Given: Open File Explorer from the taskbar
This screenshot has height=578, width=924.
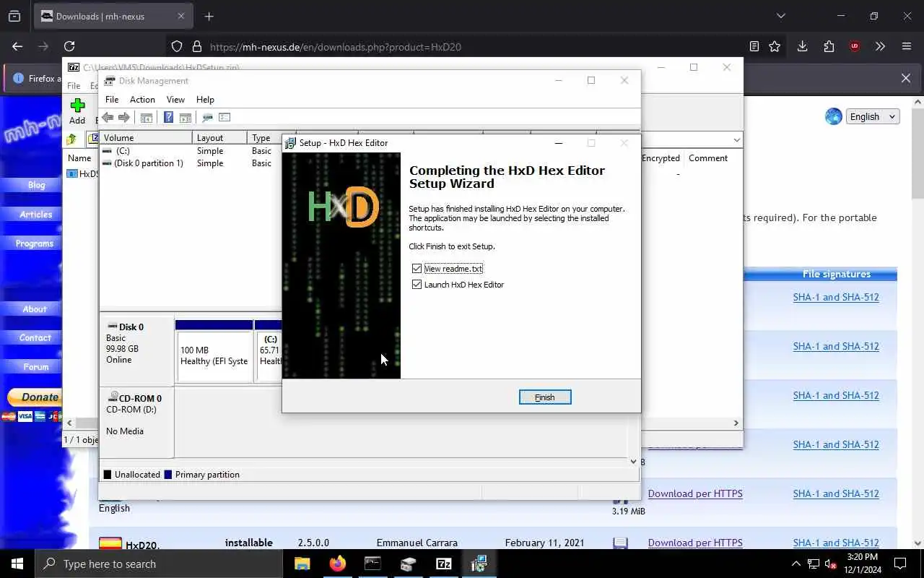Looking at the screenshot, I should tap(302, 564).
